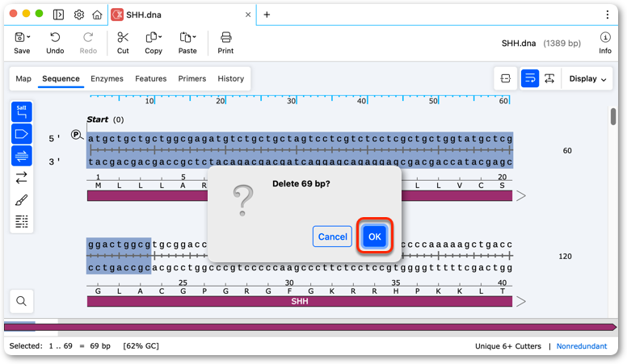
Task: Open the Copy options arrow
Action: click(x=160, y=37)
